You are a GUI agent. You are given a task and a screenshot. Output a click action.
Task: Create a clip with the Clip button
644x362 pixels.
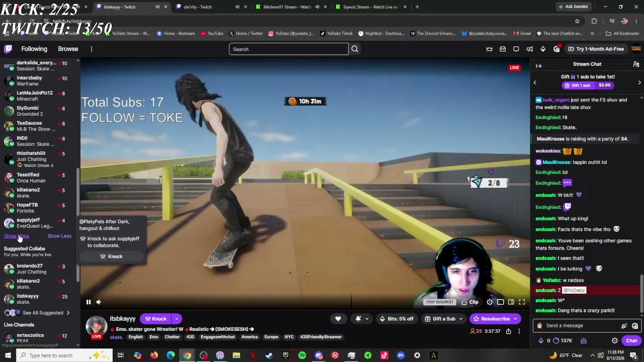click(x=470, y=302)
